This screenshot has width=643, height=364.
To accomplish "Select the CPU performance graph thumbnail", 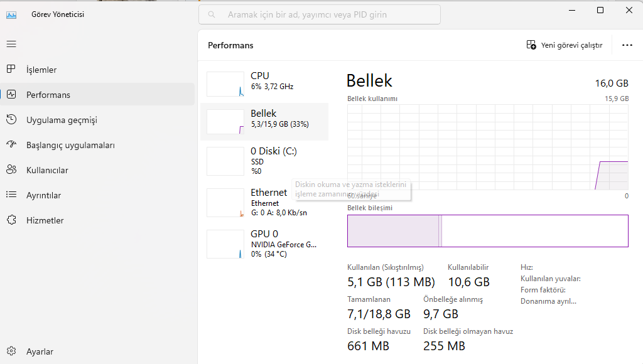I will (x=225, y=84).
